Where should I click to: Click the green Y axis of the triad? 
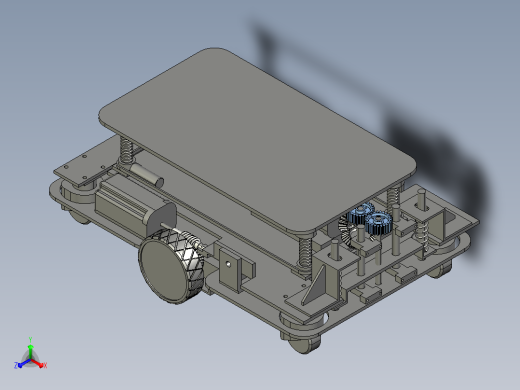(x=30, y=348)
